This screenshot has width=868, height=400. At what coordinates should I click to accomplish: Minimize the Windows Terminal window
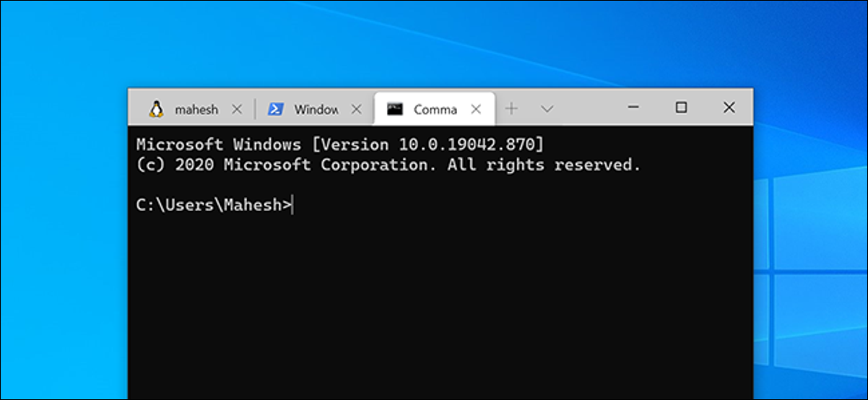point(633,108)
